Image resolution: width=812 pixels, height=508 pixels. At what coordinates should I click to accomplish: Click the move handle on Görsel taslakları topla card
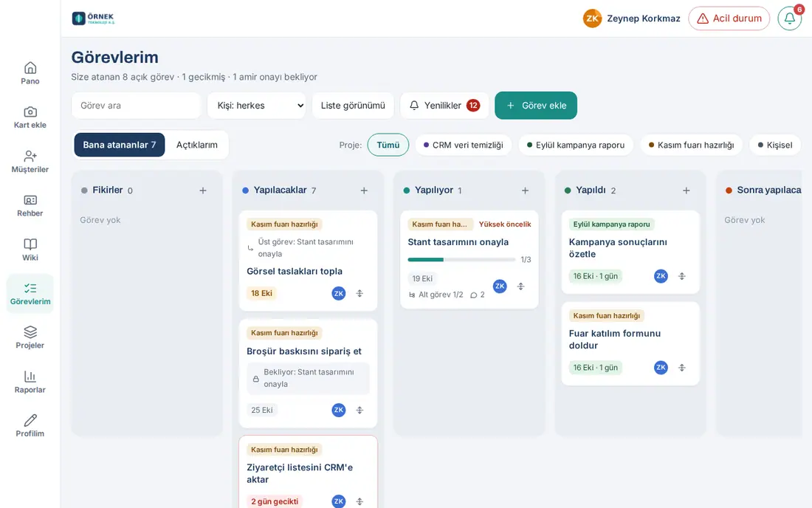[359, 293]
